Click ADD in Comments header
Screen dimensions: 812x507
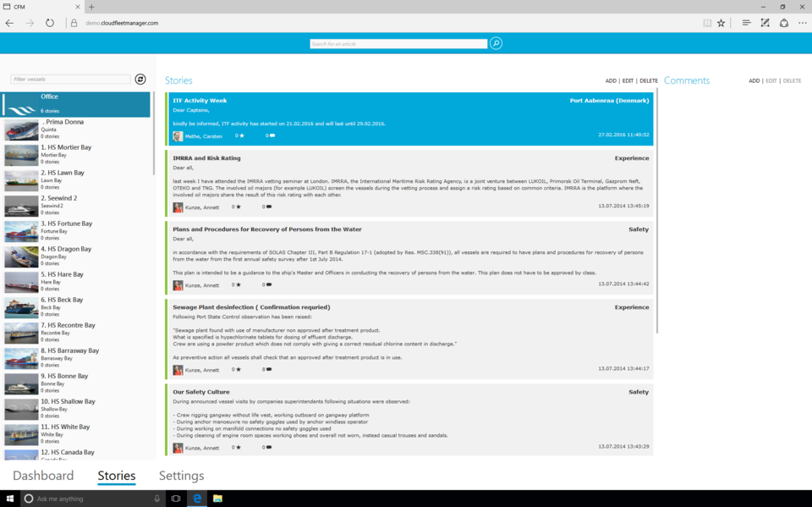(x=754, y=81)
